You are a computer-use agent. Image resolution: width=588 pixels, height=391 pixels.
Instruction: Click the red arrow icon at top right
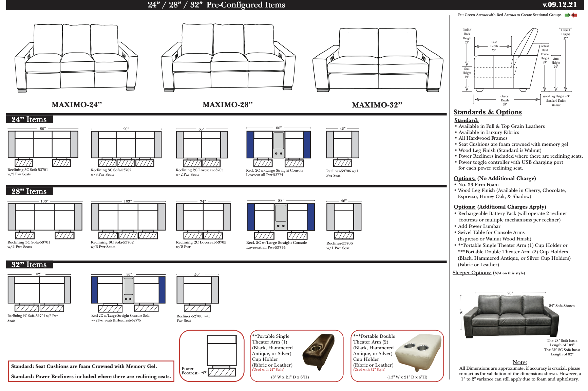(574, 15)
